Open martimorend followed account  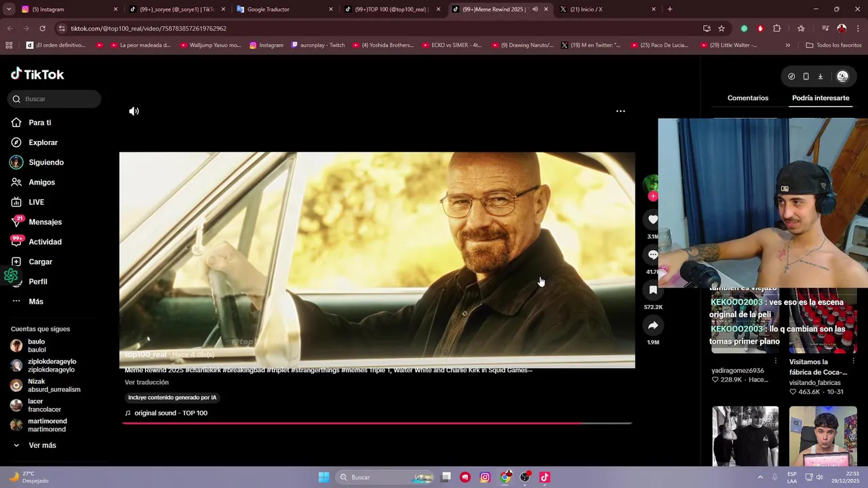point(47,425)
